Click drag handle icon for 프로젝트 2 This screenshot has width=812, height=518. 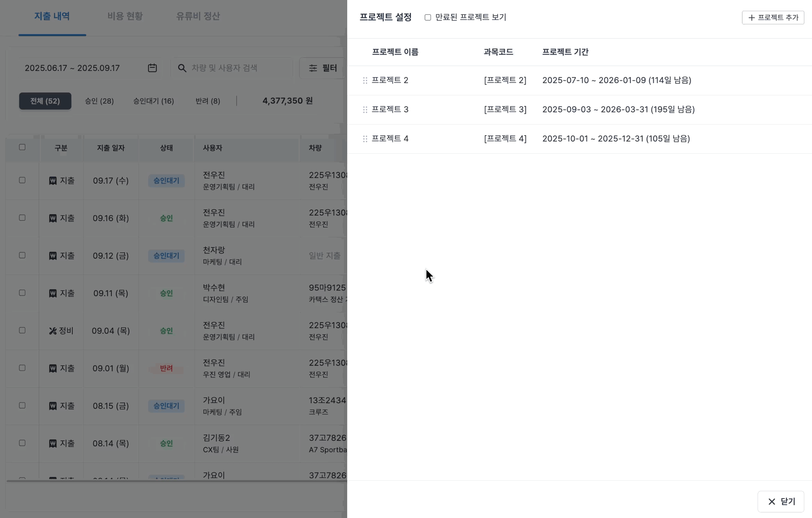coord(365,80)
